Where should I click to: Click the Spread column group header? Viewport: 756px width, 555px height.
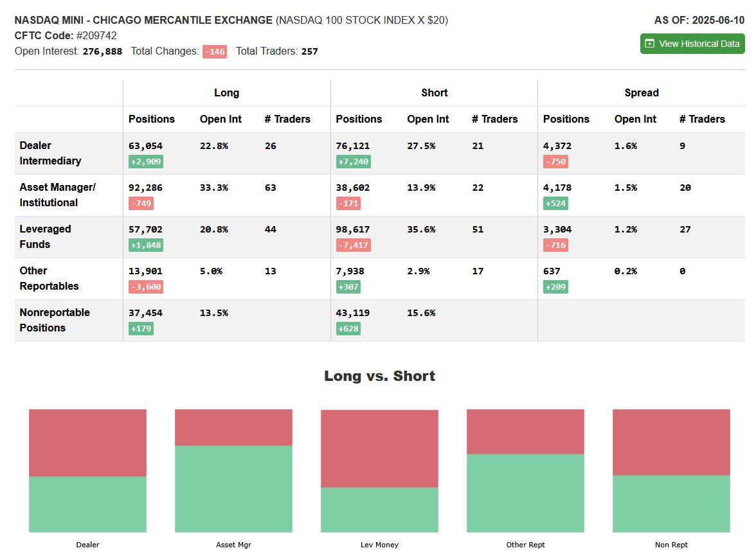point(642,93)
